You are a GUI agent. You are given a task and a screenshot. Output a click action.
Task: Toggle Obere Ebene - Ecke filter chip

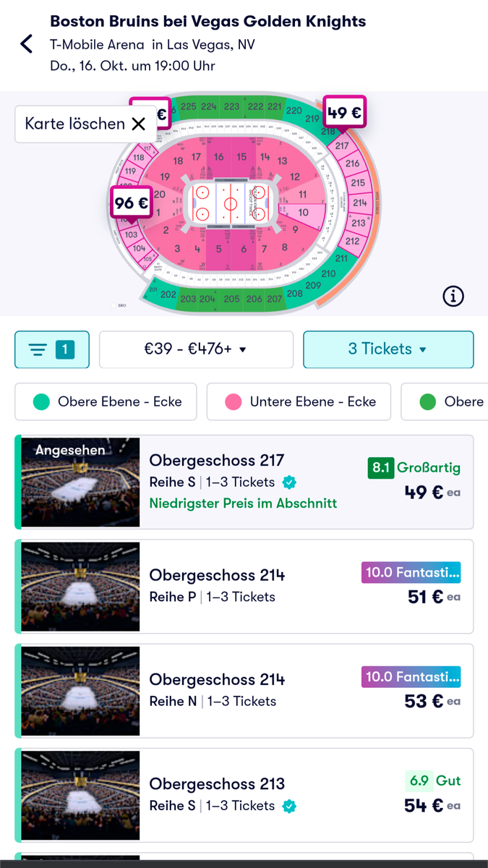coord(106,401)
